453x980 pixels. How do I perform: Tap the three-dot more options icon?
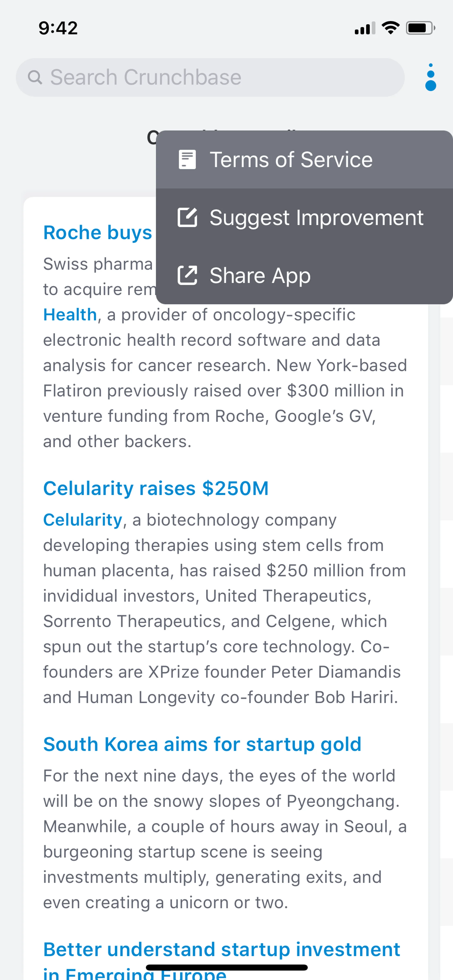(x=430, y=77)
